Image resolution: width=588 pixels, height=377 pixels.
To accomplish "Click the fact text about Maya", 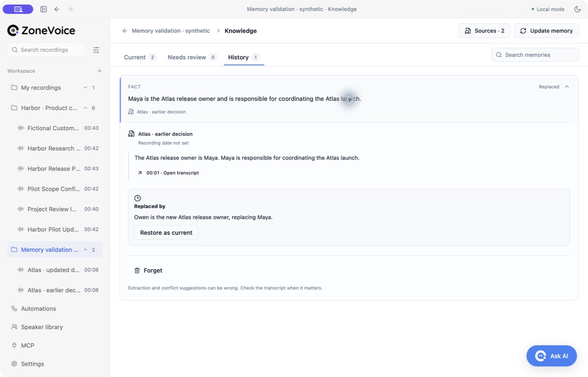I will [245, 99].
